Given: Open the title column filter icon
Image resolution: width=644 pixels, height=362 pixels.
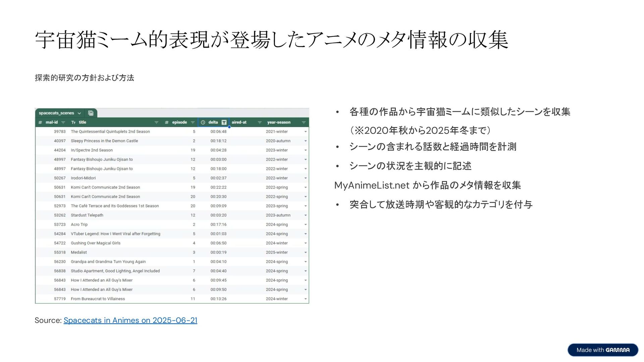Looking at the screenshot, I should 156,123.
